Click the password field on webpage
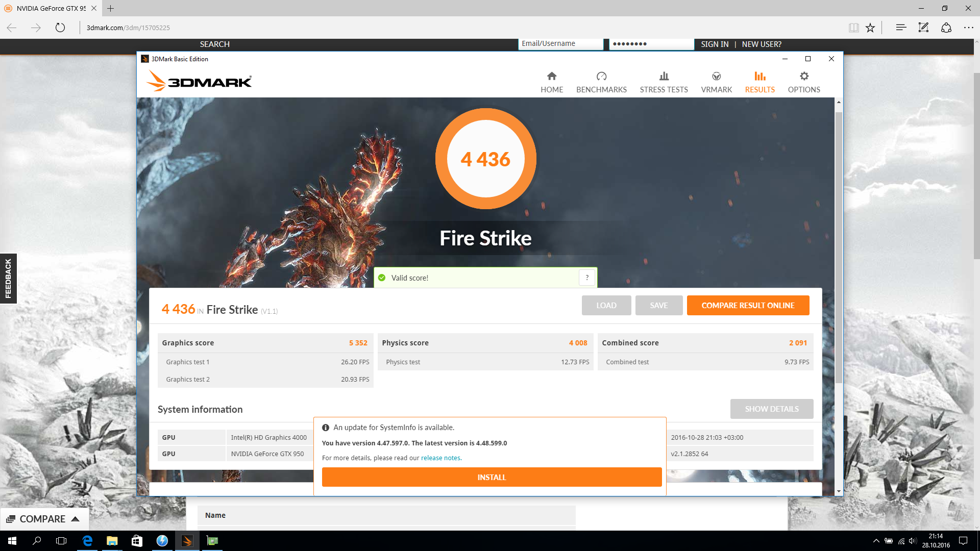Image resolution: width=980 pixels, height=551 pixels. tap(651, 44)
